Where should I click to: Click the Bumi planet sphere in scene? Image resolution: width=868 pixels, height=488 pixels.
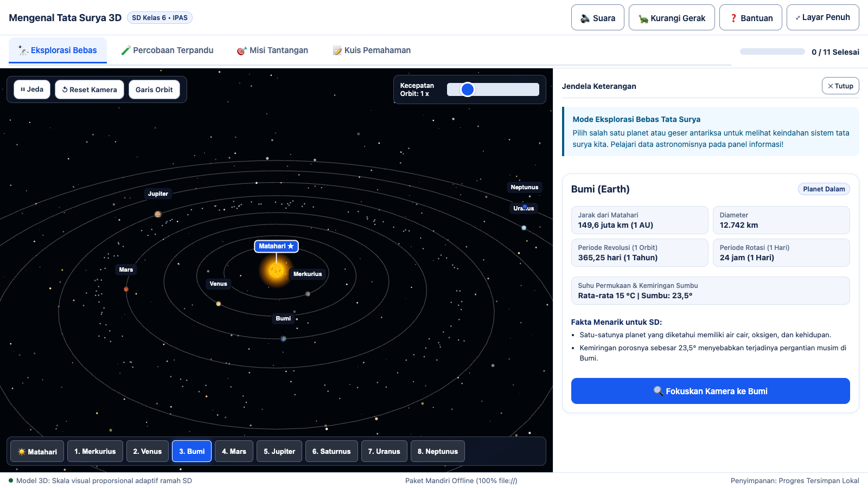pos(283,339)
